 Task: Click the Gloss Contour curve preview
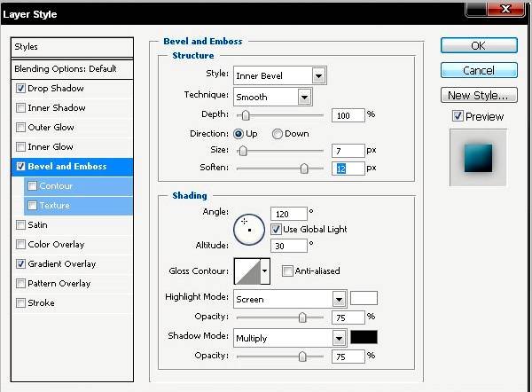(246, 270)
